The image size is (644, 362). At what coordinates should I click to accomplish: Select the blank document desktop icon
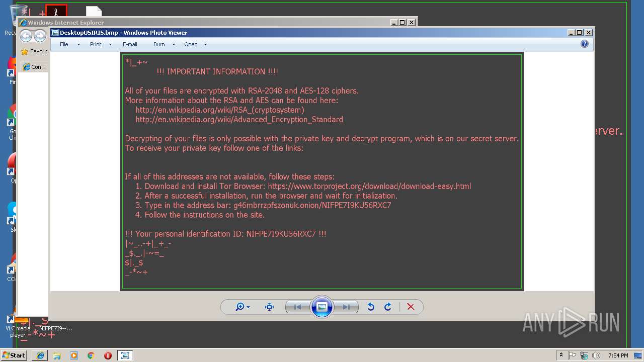tap(94, 11)
